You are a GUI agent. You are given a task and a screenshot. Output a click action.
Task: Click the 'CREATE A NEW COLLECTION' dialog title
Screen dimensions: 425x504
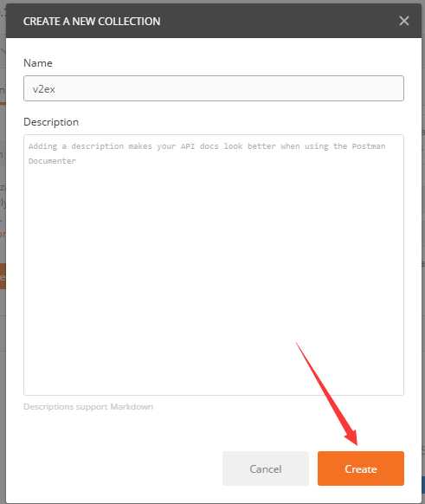tap(92, 21)
